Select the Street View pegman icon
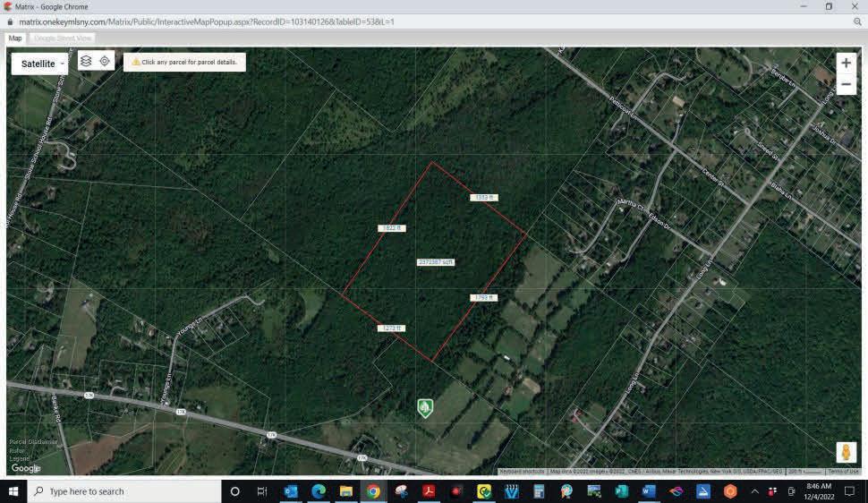The height and width of the screenshot is (503, 868). (846, 452)
